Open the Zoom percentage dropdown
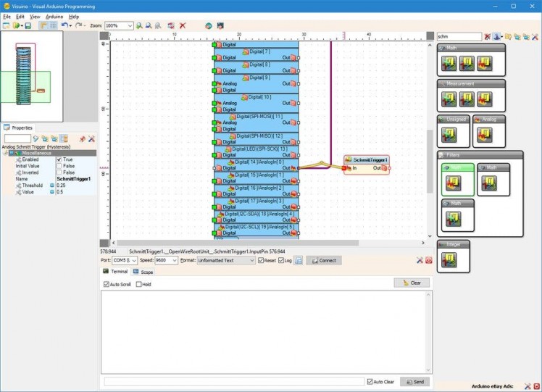The image size is (542, 392). [130, 25]
